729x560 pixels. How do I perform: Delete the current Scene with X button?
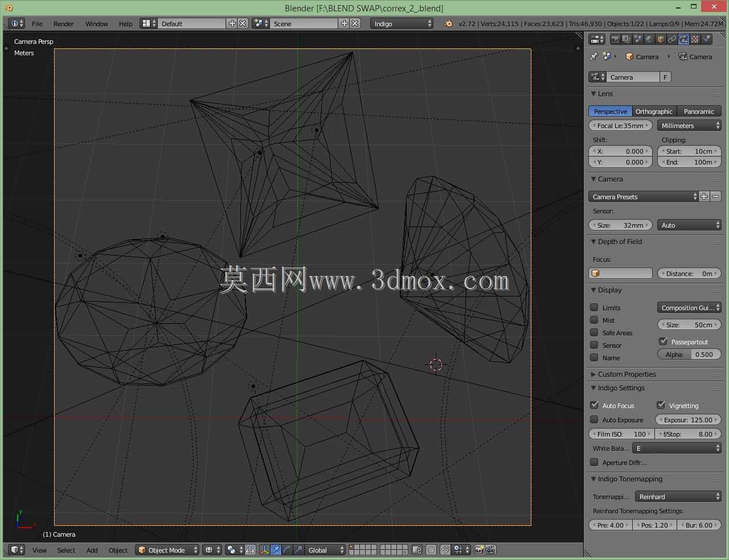click(x=355, y=23)
